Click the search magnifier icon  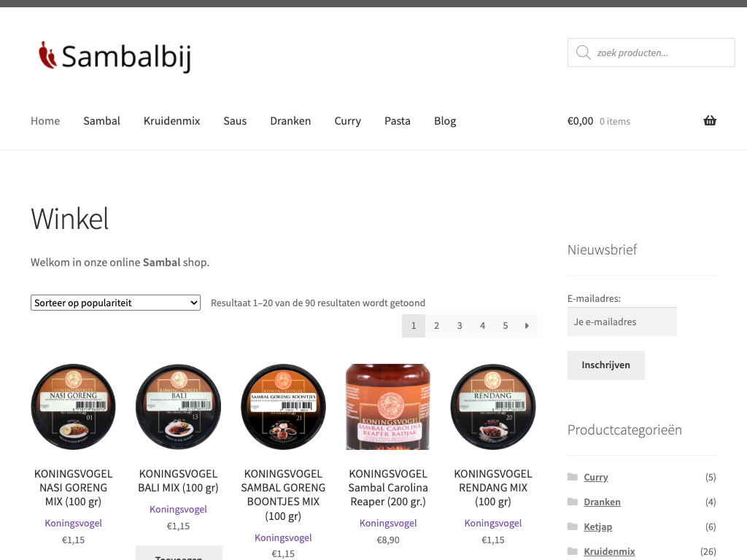(x=583, y=52)
